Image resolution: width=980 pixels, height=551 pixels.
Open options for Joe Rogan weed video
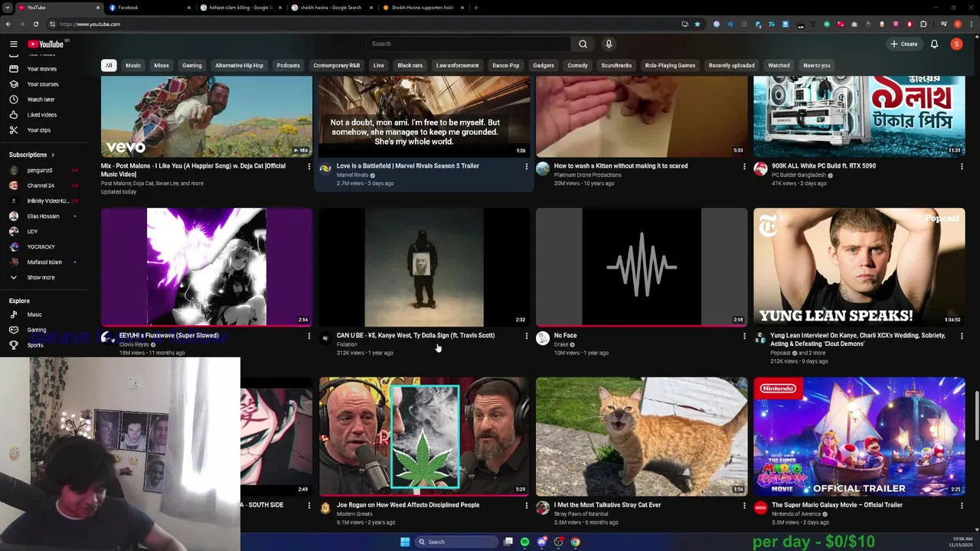click(x=526, y=506)
